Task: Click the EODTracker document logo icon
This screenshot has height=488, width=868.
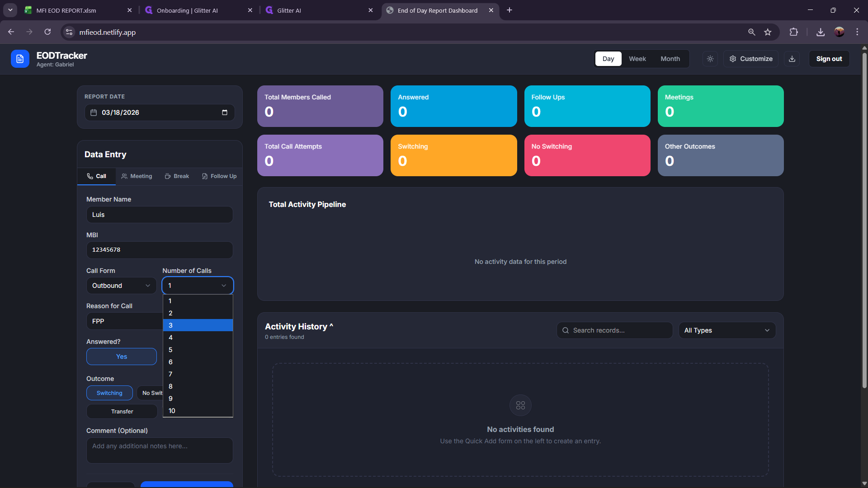Action: [20, 59]
